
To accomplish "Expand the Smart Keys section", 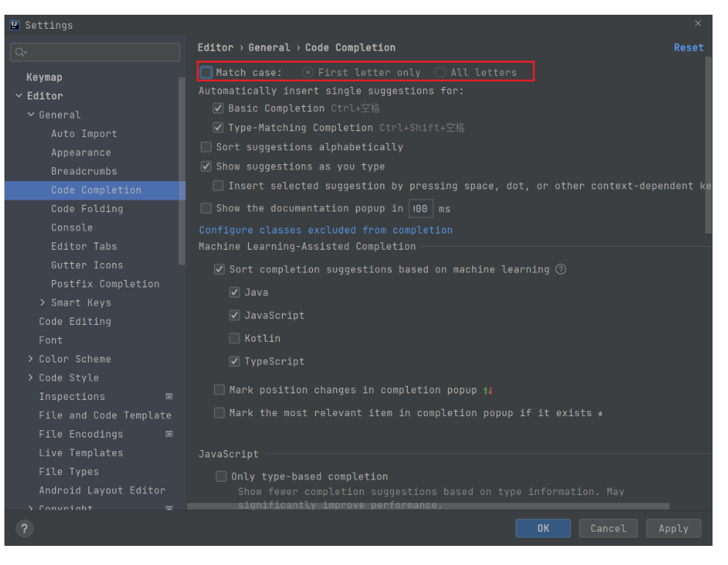I will pos(42,302).
